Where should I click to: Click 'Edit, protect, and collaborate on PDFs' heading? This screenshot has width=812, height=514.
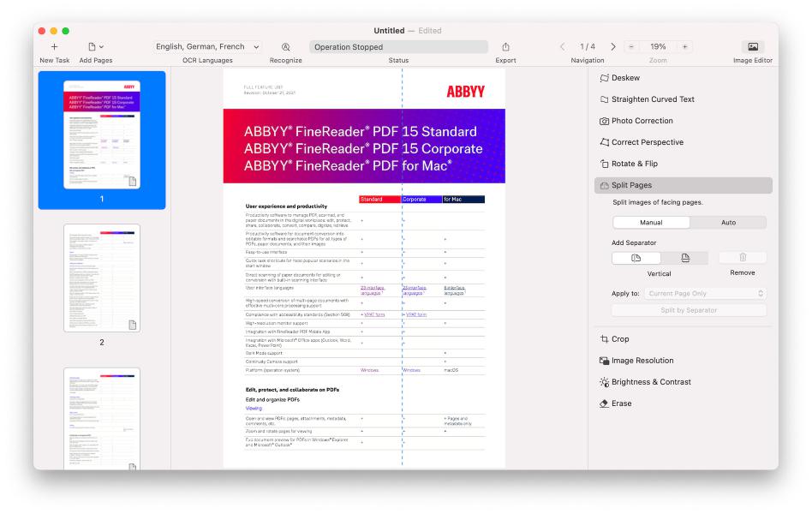[292, 390]
